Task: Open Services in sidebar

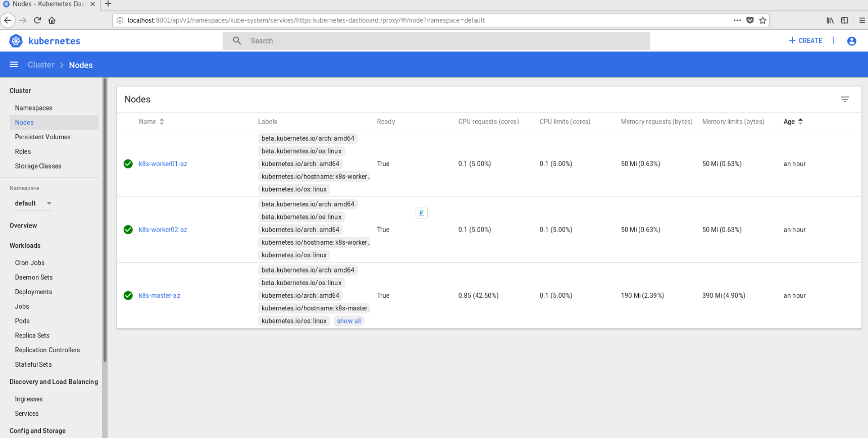Action: tap(27, 414)
